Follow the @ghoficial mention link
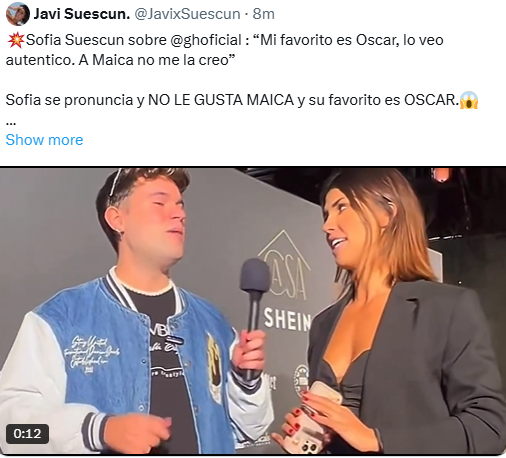Screen dimensions: 506x458 point(206,40)
